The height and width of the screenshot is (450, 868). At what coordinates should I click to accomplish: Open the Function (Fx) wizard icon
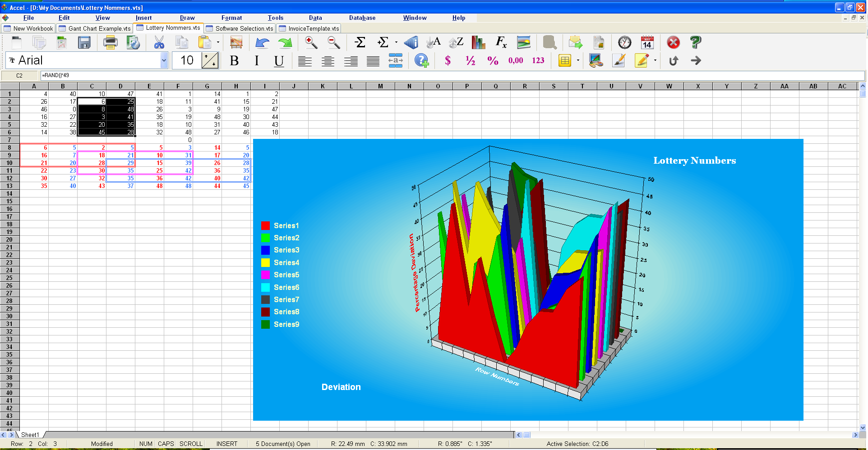click(501, 43)
